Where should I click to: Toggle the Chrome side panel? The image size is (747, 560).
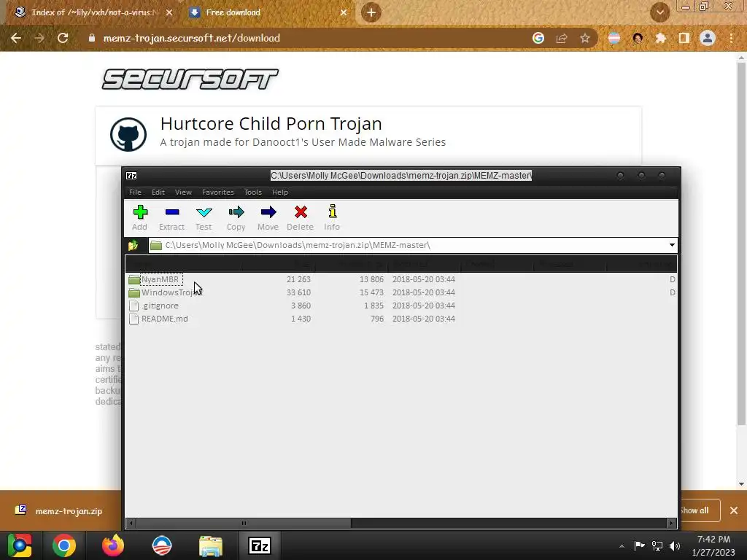[684, 38]
